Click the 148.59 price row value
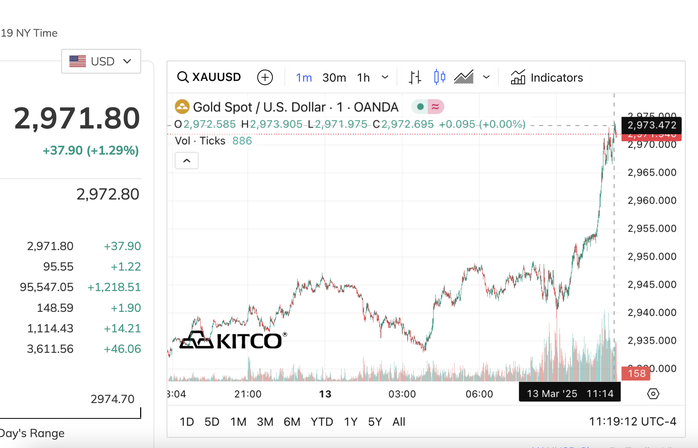Screen dimensions: 698x448 [x=55, y=308]
